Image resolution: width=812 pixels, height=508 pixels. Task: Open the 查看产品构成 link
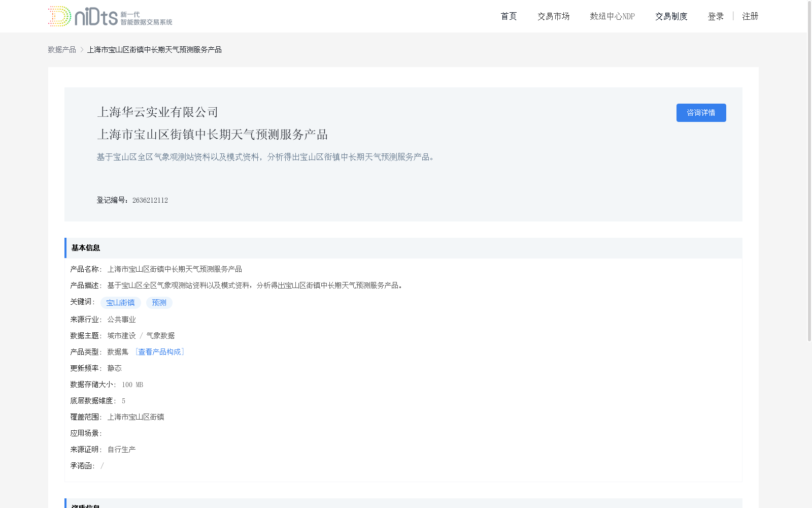click(x=159, y=352)
